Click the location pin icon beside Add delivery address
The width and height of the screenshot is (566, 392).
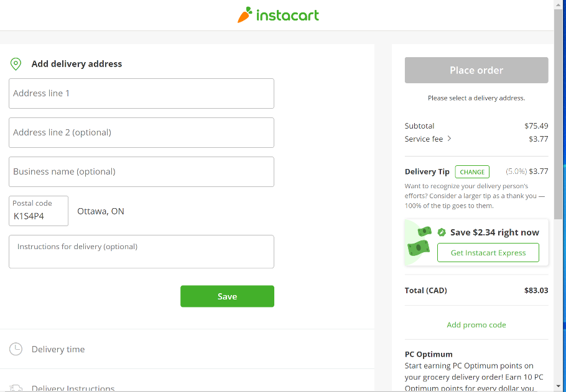coord(16,64)
